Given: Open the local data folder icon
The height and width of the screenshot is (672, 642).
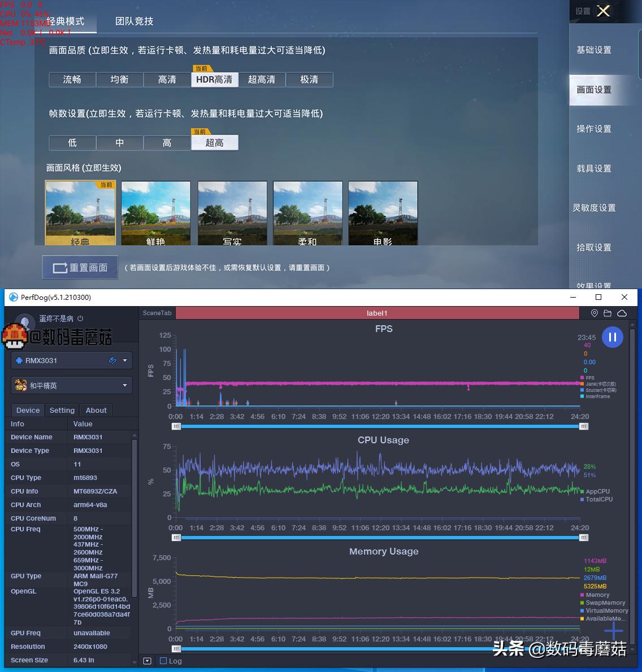Looking at the screenshot, I should tap(609, 313).
